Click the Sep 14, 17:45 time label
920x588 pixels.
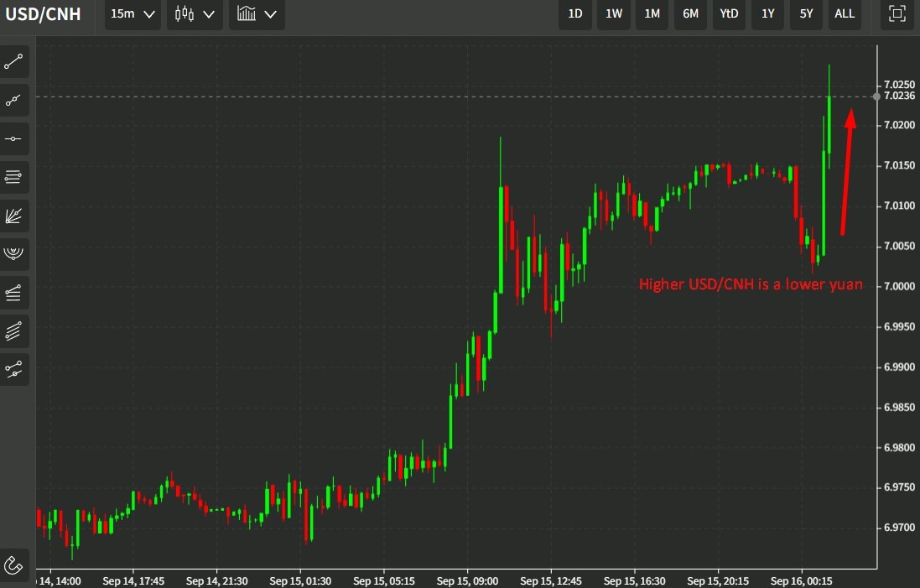tap(133, 581)
